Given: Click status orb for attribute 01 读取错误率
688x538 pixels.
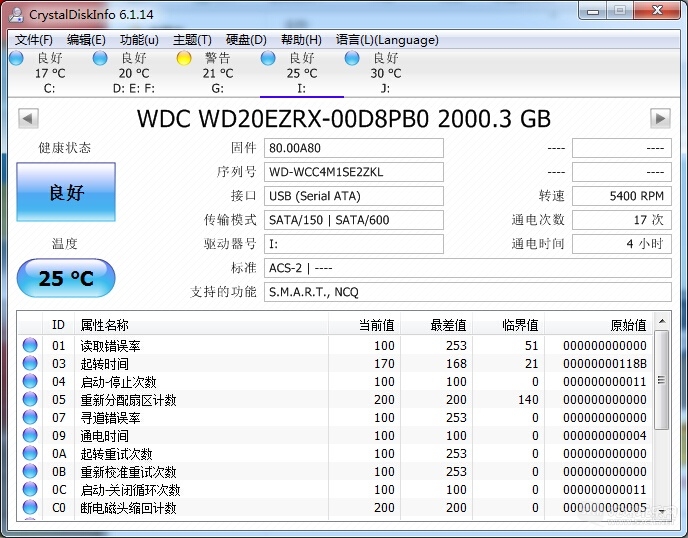Looking at the screenshot, I should coord(30,345).
